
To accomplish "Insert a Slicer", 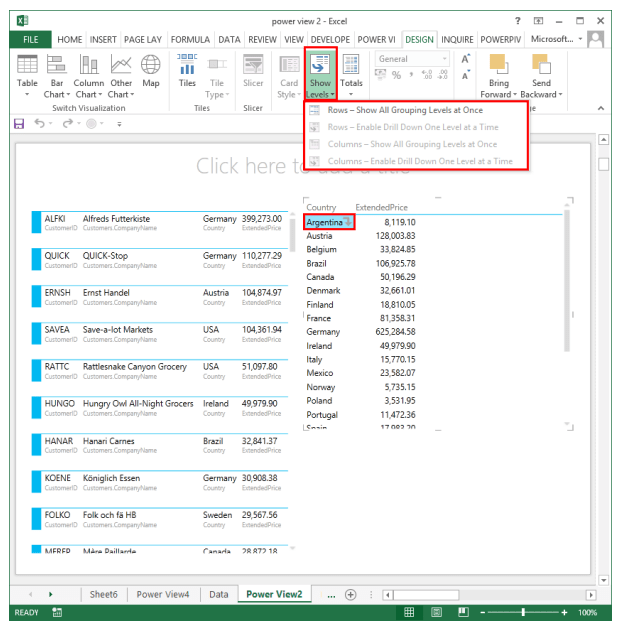I will [x=253, y=71].
